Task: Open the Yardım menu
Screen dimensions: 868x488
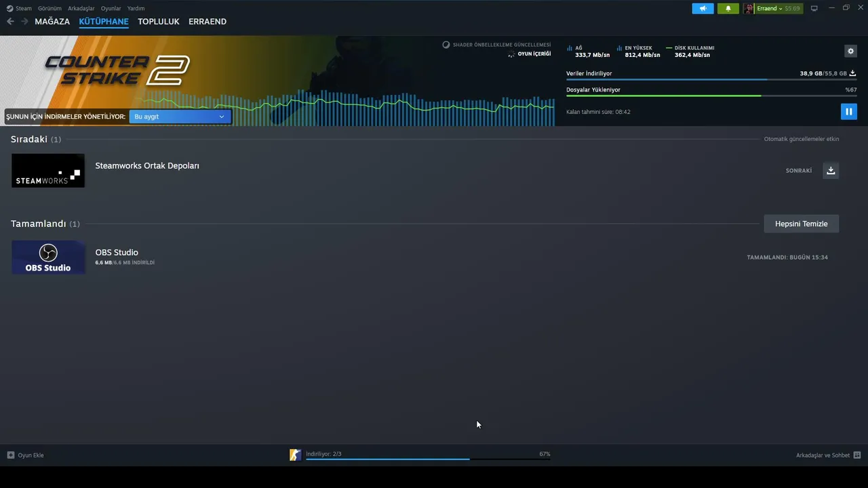Action: pos(136,9)
